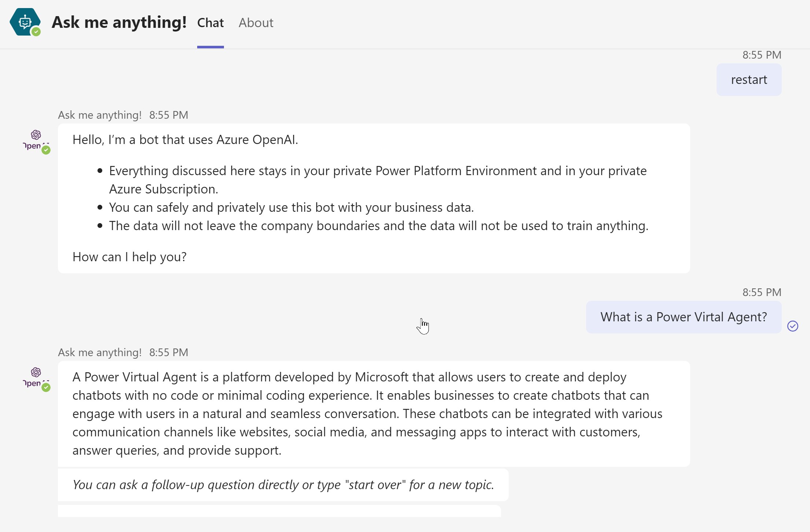Click 'What is a Power Virtal Agent?' message

coord(683,317)
